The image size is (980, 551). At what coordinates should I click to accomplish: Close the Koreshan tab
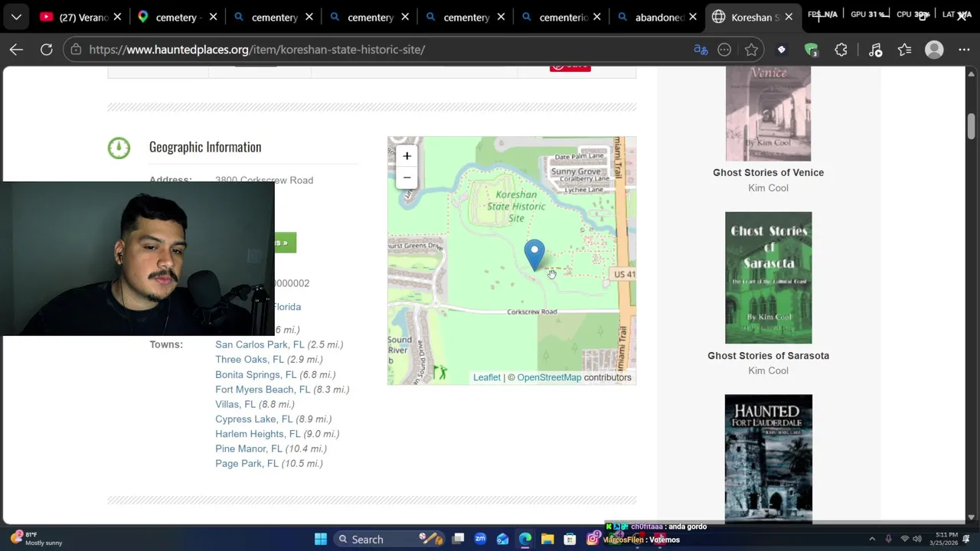point(789,17)
